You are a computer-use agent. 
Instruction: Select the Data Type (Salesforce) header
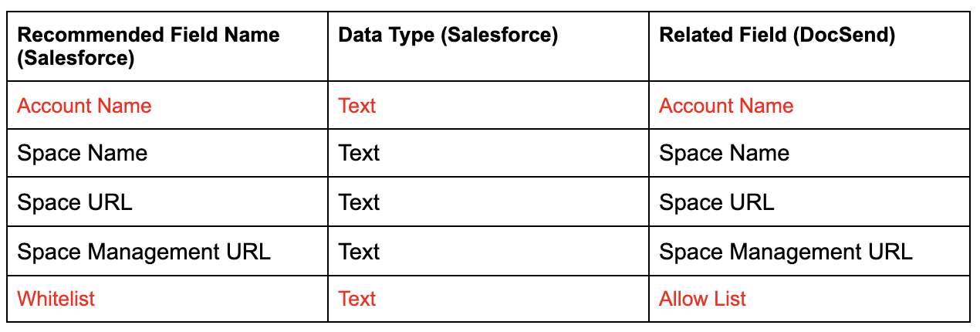coord(488,46)
